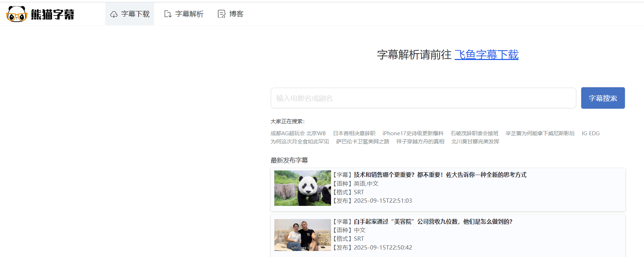644x257 pixels.
Task: Open subtitle titled 白手起家通过美容院
Action: pos(433,222)
